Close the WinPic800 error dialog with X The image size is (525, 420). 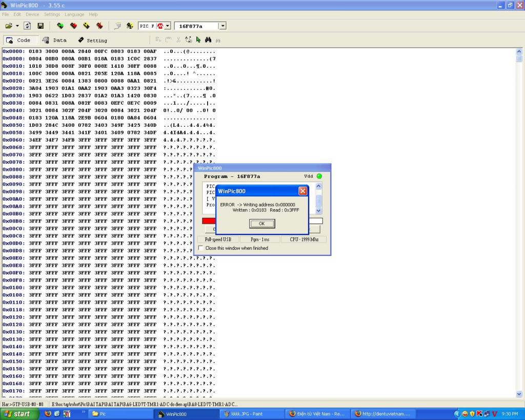tap(302, 191)
